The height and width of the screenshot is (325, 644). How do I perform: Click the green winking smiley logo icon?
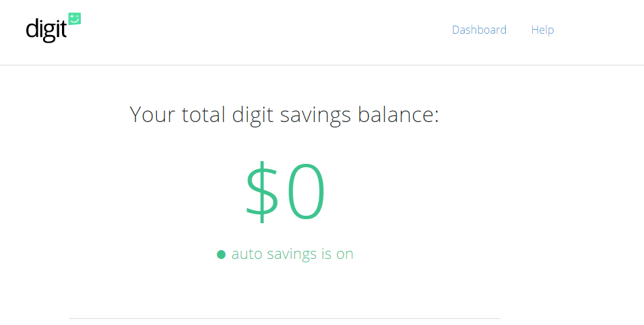click(74, 19)
